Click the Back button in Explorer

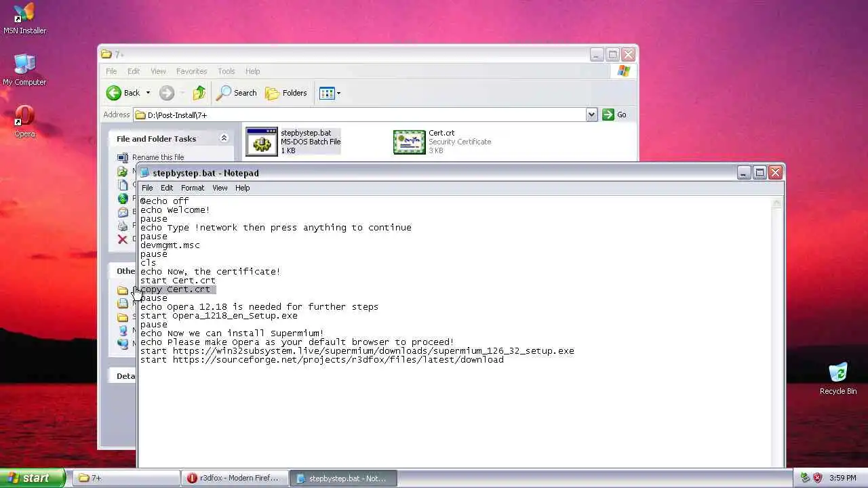pyautogui.click(x=123, y=93)
